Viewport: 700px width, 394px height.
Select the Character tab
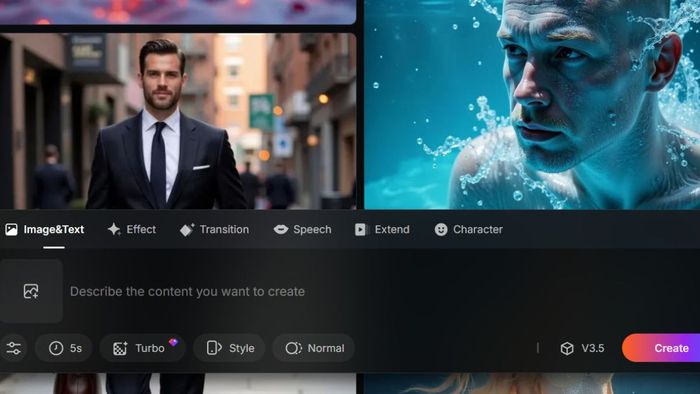[x=469, y=229]
